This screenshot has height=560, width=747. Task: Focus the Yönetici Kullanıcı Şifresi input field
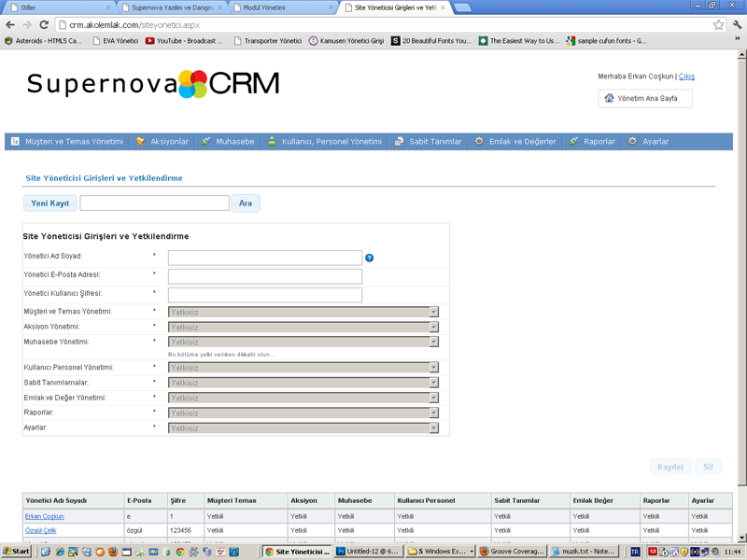coord(265,295)
